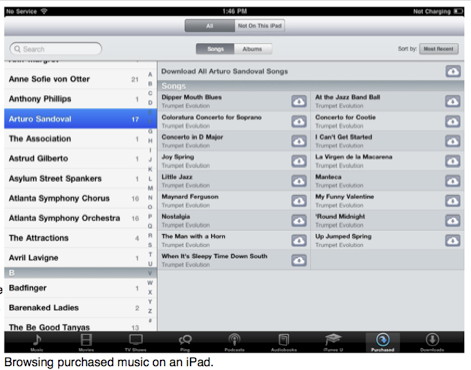Download Maynard Ferguson via cloud icon
The width and height of the screenshot is (471, 370).
coord(299,201)
